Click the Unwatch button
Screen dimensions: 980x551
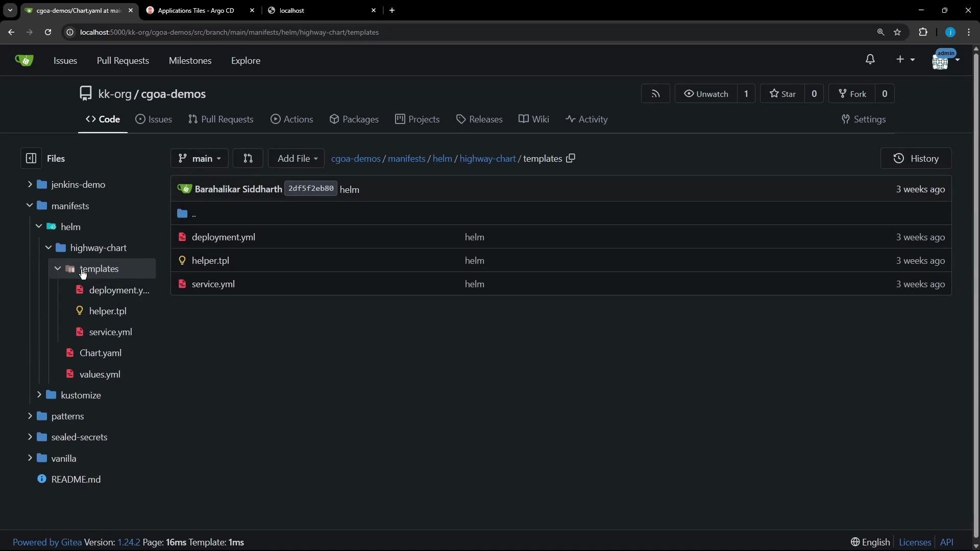[706, 94]
